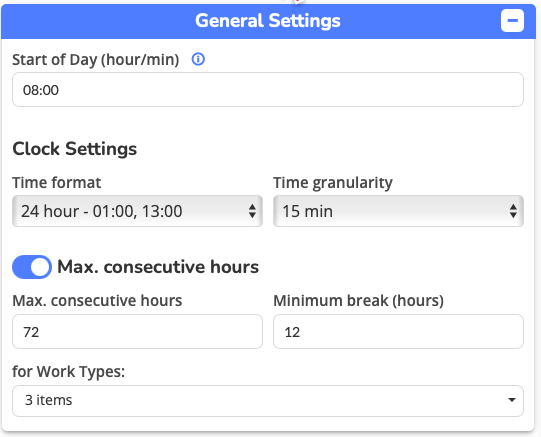Click the Max. consecutive hours input field

[x=137, y=331]
